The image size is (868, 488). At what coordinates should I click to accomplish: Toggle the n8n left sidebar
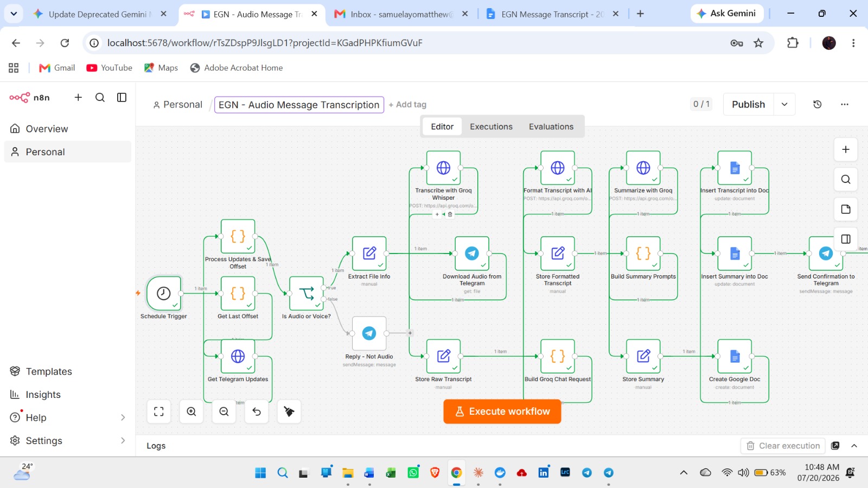(x=122, y=97)
